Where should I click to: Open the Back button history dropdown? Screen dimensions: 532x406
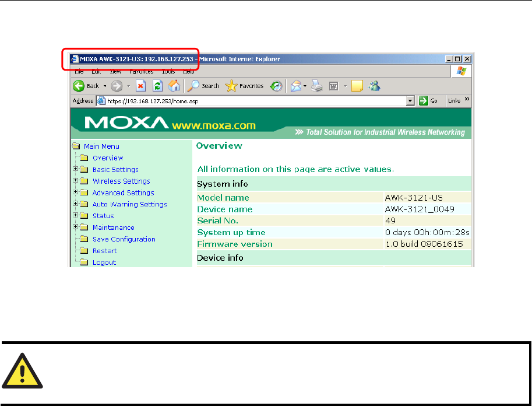pos(105,86)
